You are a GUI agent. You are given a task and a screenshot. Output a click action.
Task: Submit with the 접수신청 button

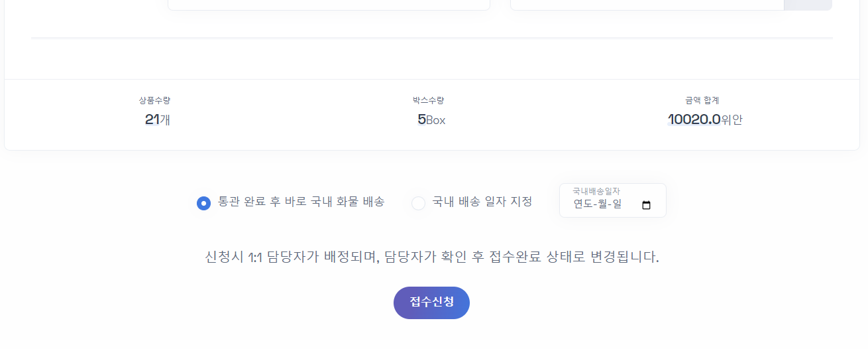coord(431,303)
